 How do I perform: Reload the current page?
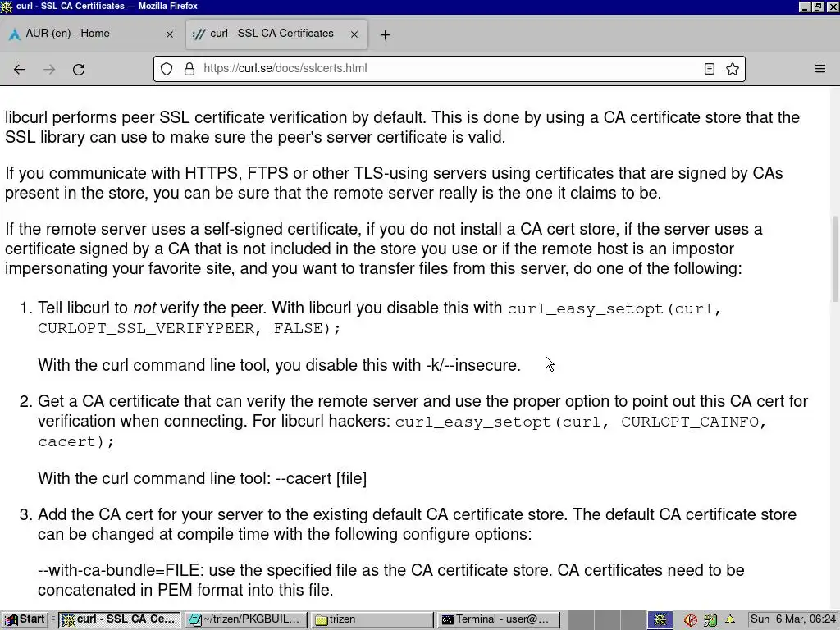click(79, 69)
